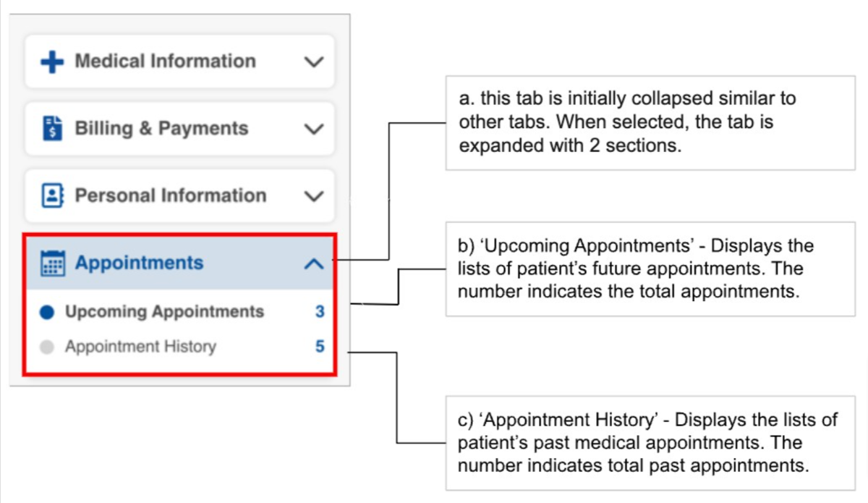Click the Medical Information plus icon
The height and width of the screenshot is (503, 868).
52,62
